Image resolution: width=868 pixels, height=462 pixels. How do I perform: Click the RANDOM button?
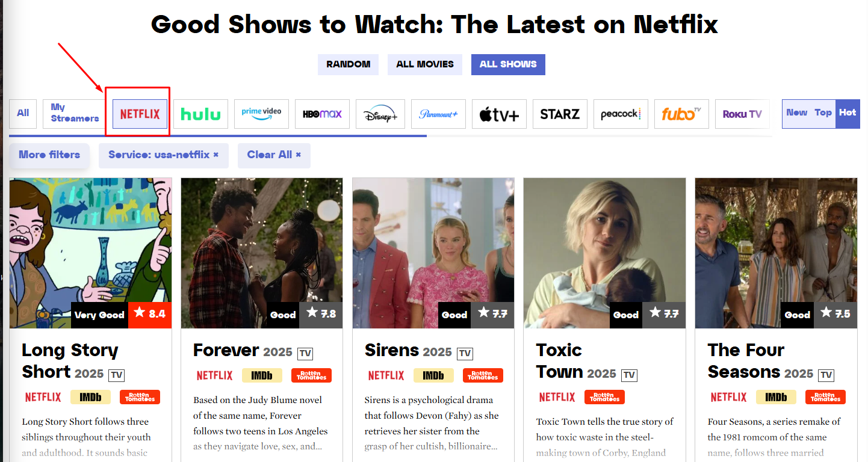click(x=348, y=64)
